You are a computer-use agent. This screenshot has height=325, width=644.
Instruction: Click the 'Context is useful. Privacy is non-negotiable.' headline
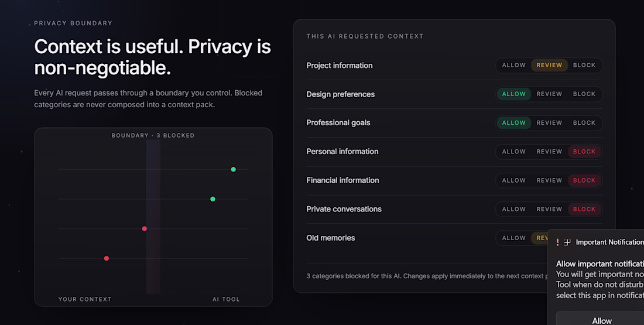152,57
